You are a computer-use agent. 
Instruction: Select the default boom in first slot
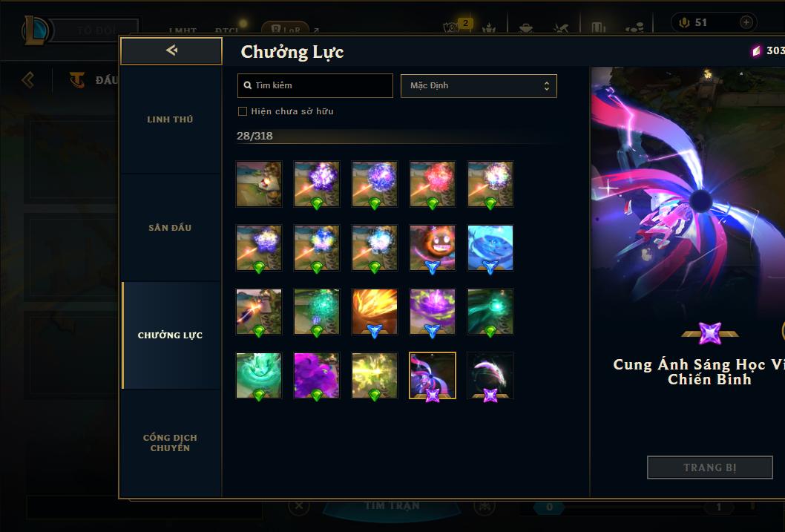(x=259, y=184)
